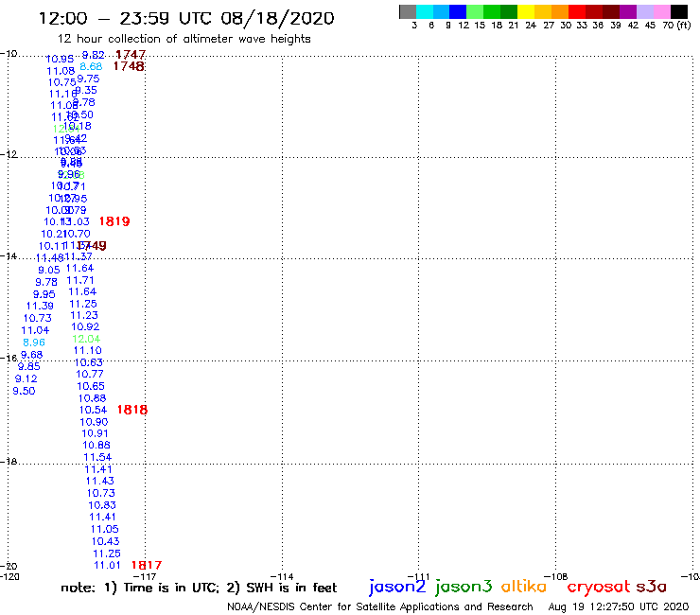Select the light blue value '8.68'
The width and height of the screenshot is (700, 615).
(91, 66)
